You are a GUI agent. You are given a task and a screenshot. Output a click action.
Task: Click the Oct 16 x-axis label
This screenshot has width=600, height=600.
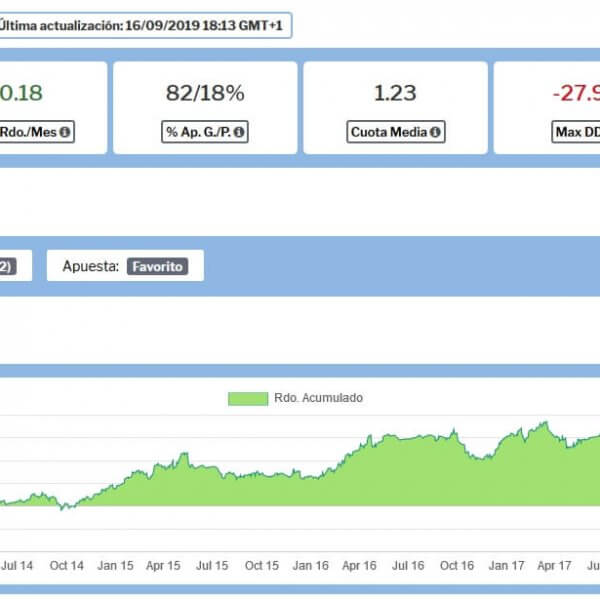pyautogui.click(x=457, y=566)
